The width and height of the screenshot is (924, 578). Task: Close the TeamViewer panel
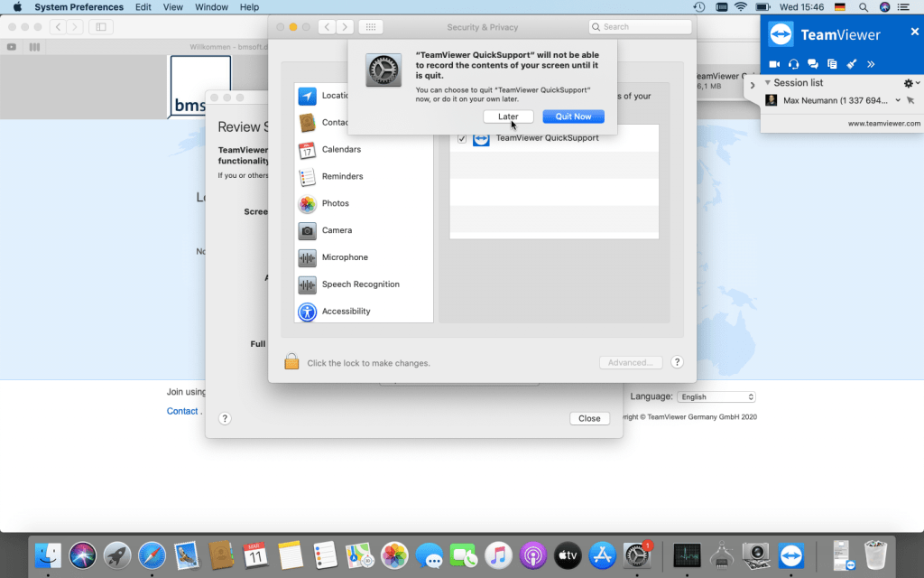914,32
